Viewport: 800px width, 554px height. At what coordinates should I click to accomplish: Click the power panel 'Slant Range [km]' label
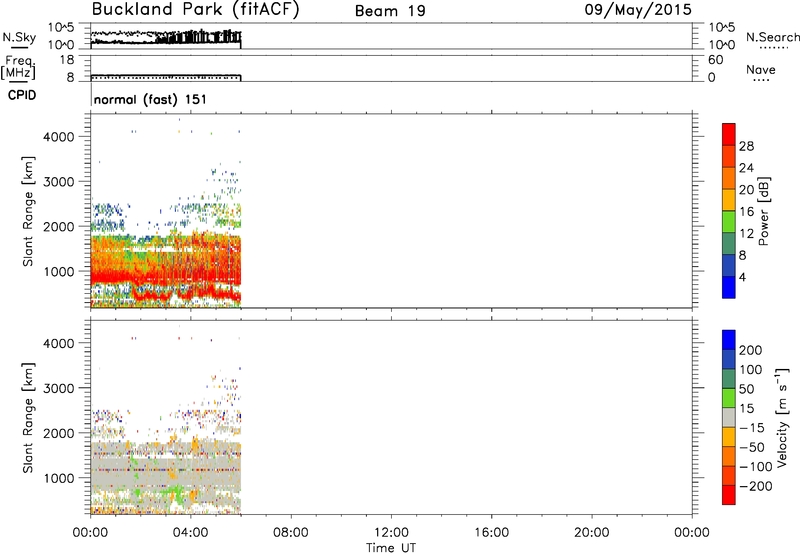tap(28, 211)
